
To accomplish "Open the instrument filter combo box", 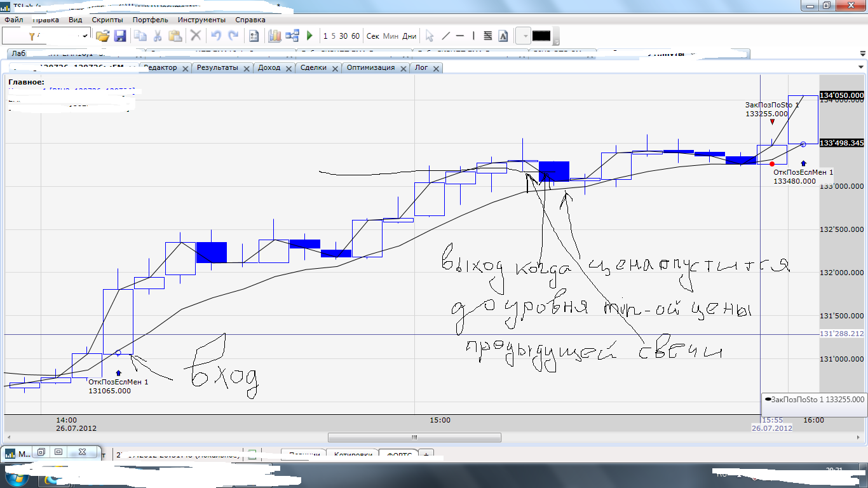I will pos(48,36).
